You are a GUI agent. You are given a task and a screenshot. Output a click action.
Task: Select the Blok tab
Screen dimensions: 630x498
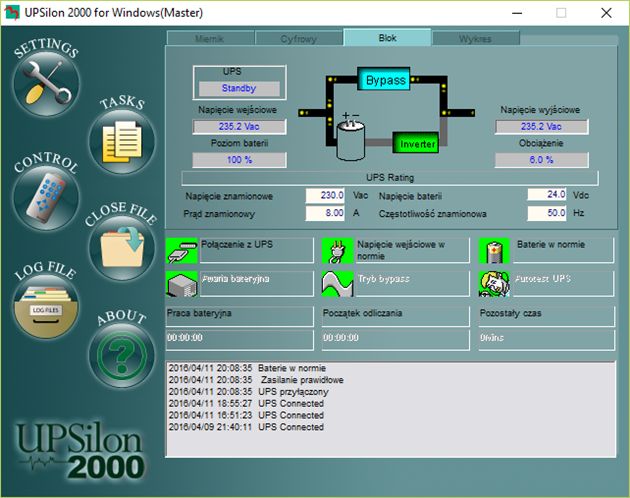click(387, 38)
